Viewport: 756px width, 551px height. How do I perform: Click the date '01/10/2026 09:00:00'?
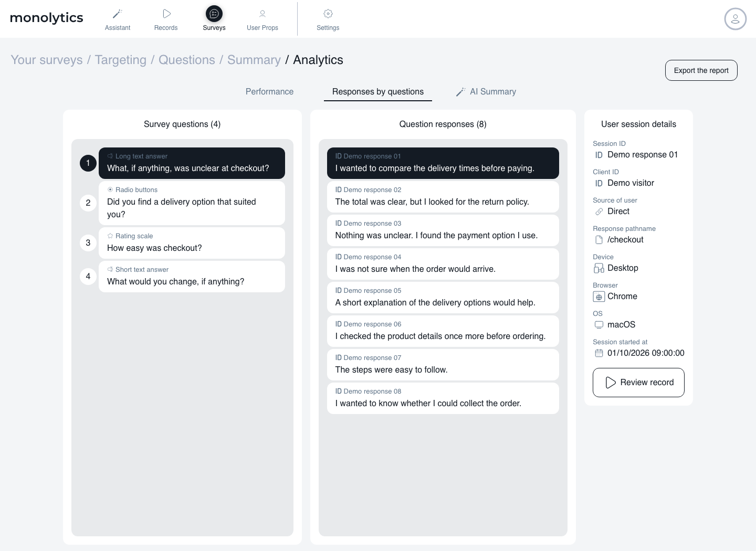pyautogui.click(x=646, y=353)
